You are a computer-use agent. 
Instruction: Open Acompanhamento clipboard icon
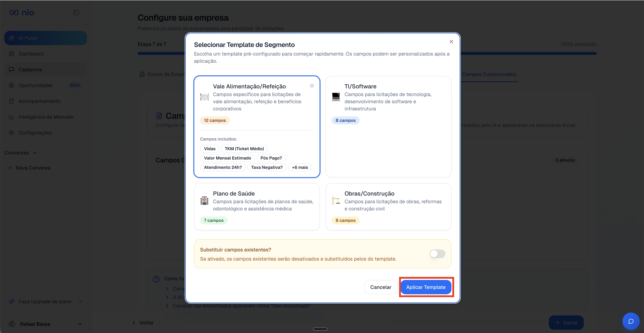(x=11, y=101)
